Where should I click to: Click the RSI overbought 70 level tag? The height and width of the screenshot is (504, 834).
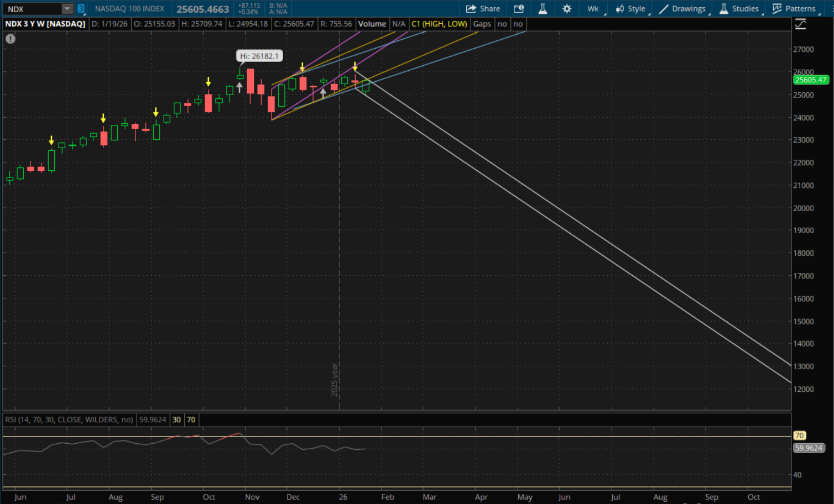pos(799,435)
